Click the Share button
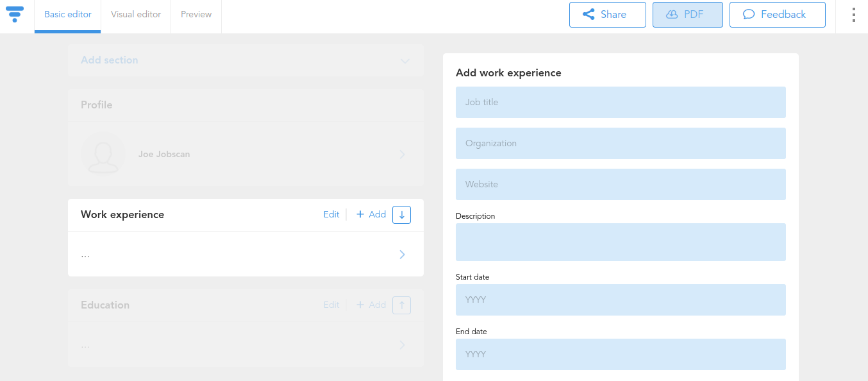 pos(607,15)
